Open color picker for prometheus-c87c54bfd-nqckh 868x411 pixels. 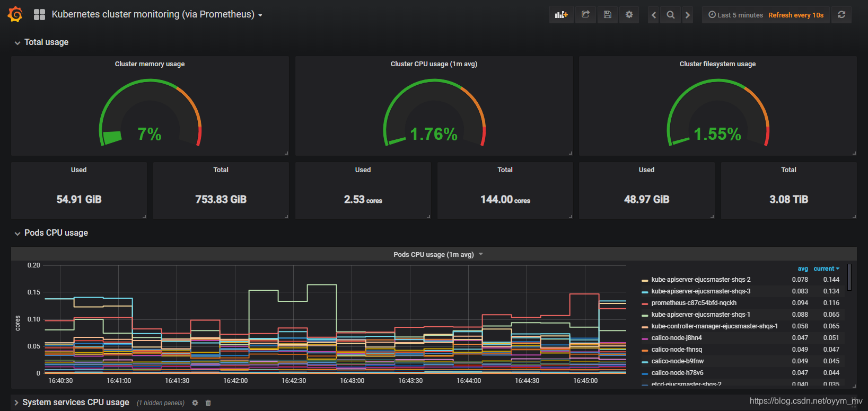(x=645, y=303)
